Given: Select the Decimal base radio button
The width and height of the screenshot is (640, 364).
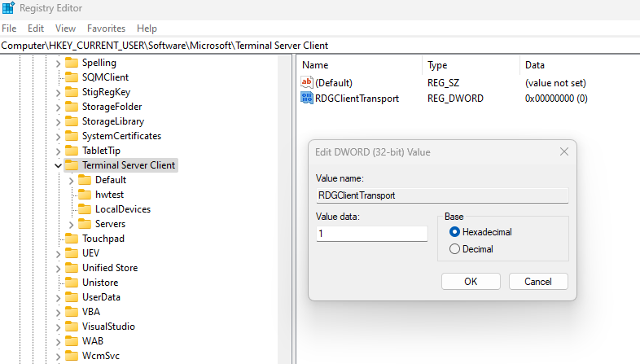Looking at the screenshot, I should [454, 249].
